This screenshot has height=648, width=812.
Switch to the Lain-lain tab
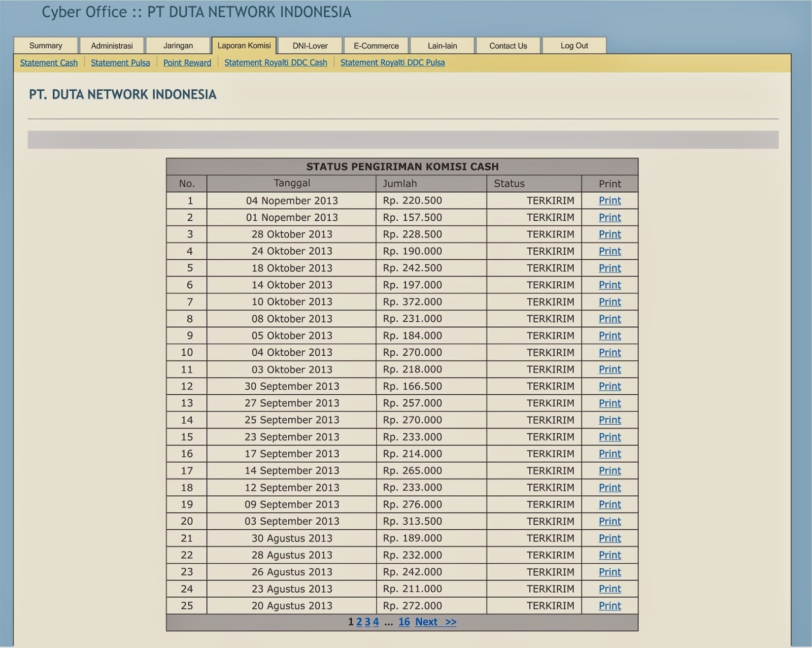pyautogui.click(x=442, y=46)
